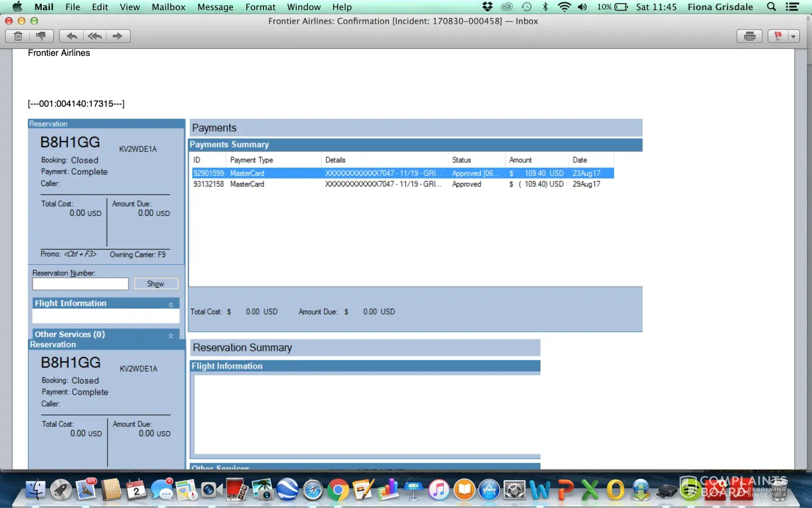This screenshot has height=508, width=812.
Task: Select payment row with ID 93132158
Action: (x=401, y=184)
